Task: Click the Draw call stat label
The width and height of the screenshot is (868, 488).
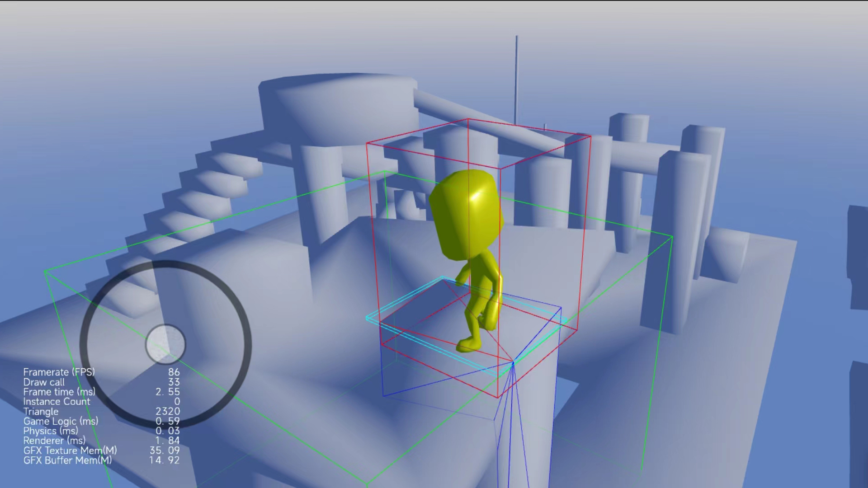Action: [x=44, y=382]
